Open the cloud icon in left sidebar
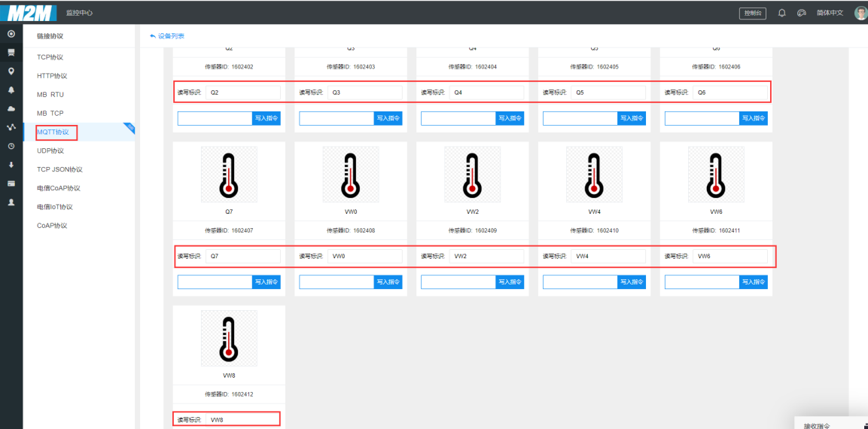 tap(11, 108)
